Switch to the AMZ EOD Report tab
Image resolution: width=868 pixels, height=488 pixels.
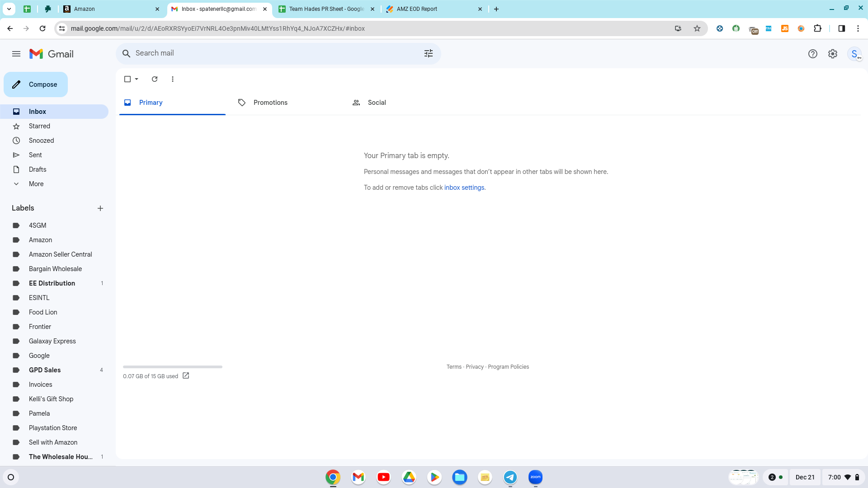pos(434,9)
